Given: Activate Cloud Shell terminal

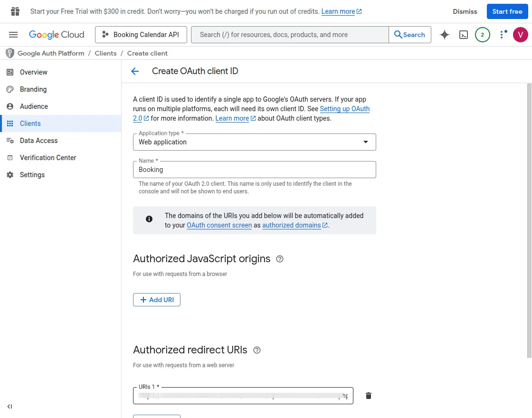Looking at the screenshot, I should pyautogui.click(x=464, y=34).
